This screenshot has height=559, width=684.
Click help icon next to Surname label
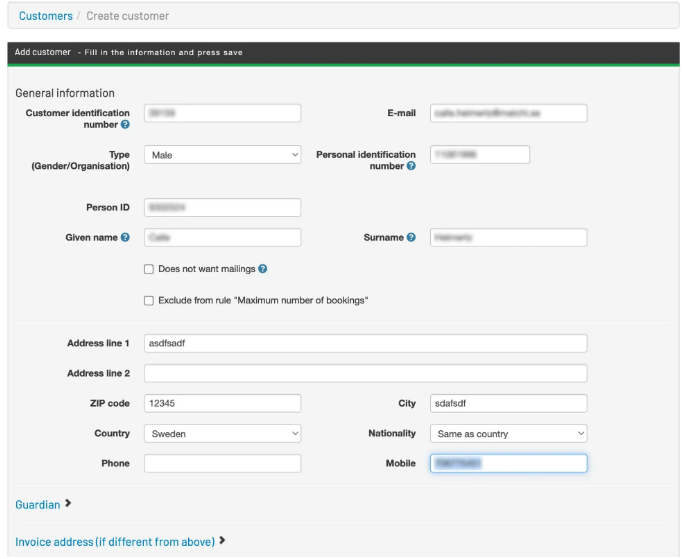tap(411, 238)
